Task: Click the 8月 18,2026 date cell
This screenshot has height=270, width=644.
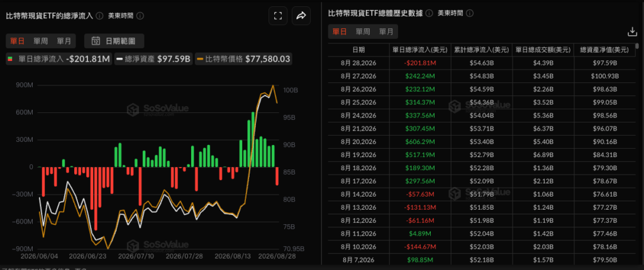Action: point(358,168)
